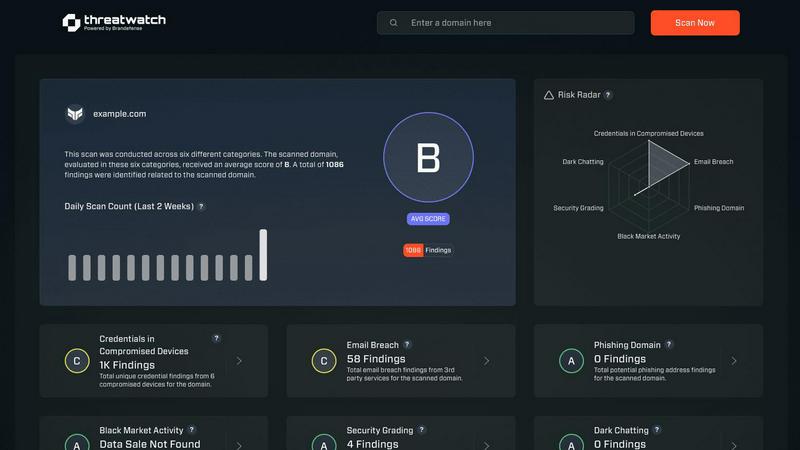The height and width of the screenshot is (450, 800).
Task: Focus the 'Enter a domain here' field
Action: [515, 23]
